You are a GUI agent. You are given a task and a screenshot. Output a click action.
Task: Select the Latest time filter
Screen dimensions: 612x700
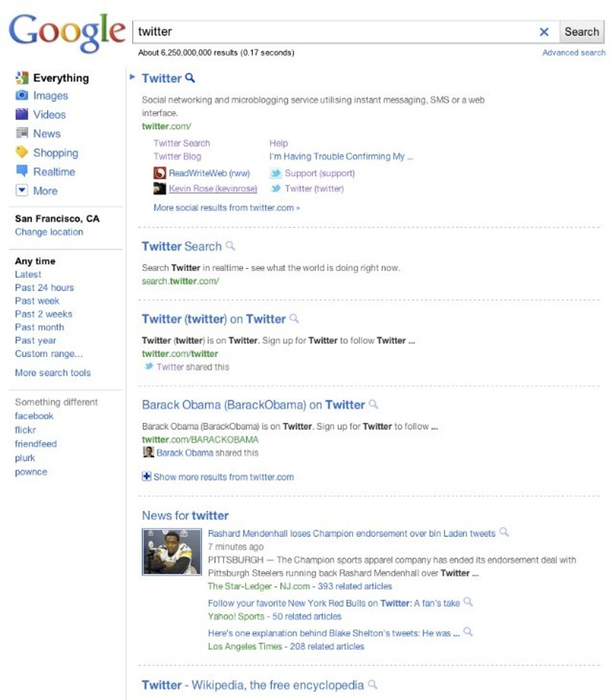tap(28, 274)
